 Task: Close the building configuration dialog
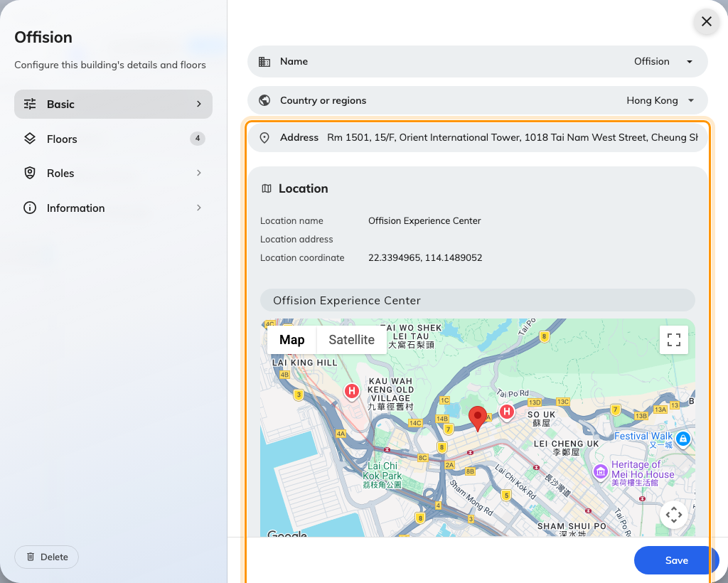pyautogui.click(x=706, y=21)
